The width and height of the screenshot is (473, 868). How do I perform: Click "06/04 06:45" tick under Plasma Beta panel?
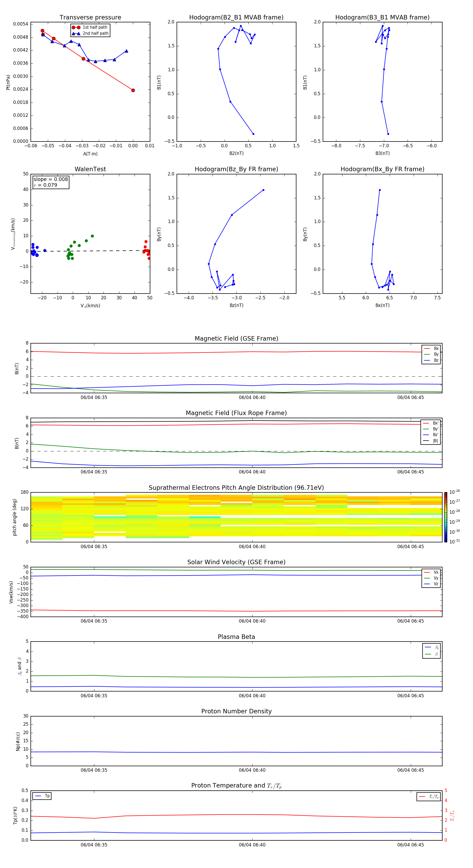pyautogui.click(x=410, y=695)
